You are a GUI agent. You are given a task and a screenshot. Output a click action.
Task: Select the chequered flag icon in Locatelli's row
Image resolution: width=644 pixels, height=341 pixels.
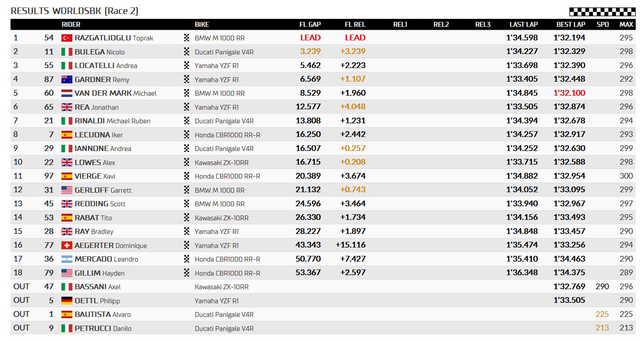point(187,65)
